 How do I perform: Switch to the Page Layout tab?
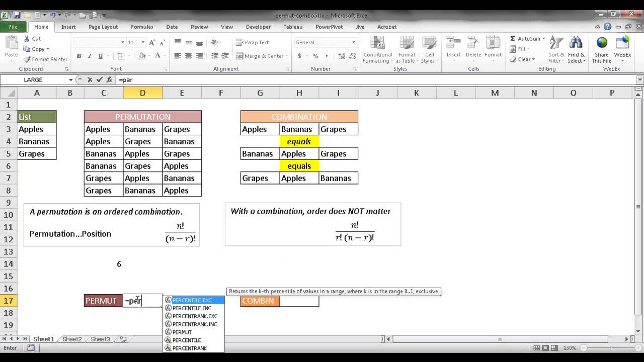point(103,27)
